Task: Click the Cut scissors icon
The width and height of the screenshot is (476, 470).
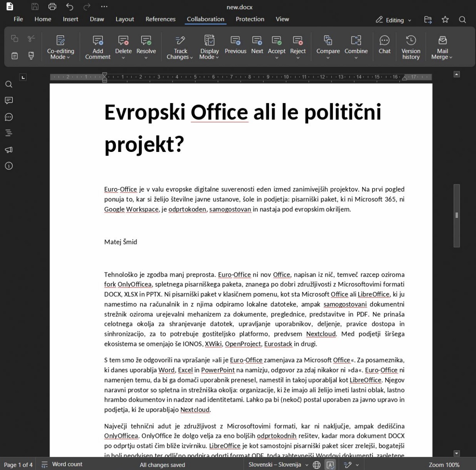Action: point(31,38)
